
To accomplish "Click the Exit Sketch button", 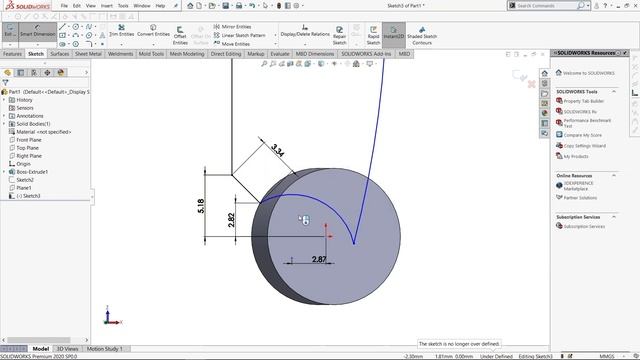I will (x=9, y=31).
